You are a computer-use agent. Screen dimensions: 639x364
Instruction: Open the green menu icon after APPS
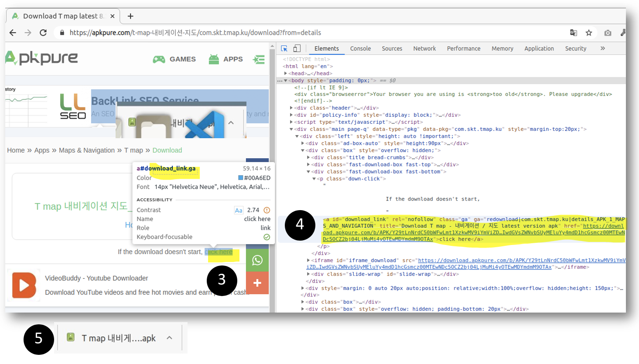pyautogui.click(x=259, y=59)
